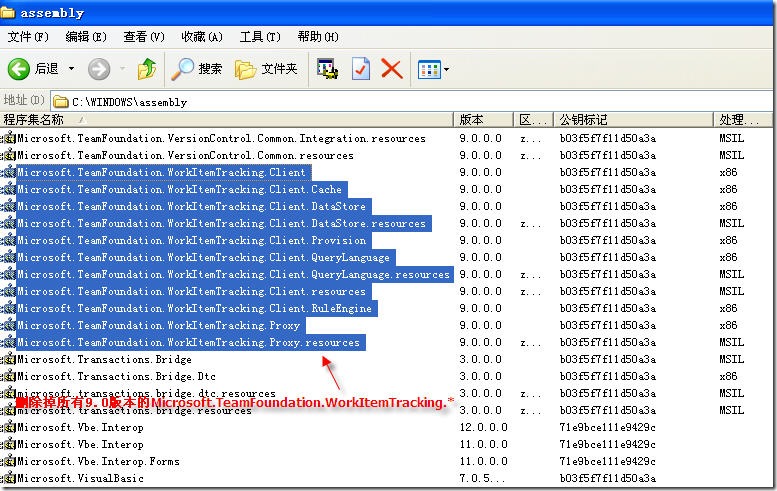The height and width of the screenshot is (491, 777).
Task: Click assembly icon beside Microsoft.Transactions.Bridge
Action: coord(8,360)
